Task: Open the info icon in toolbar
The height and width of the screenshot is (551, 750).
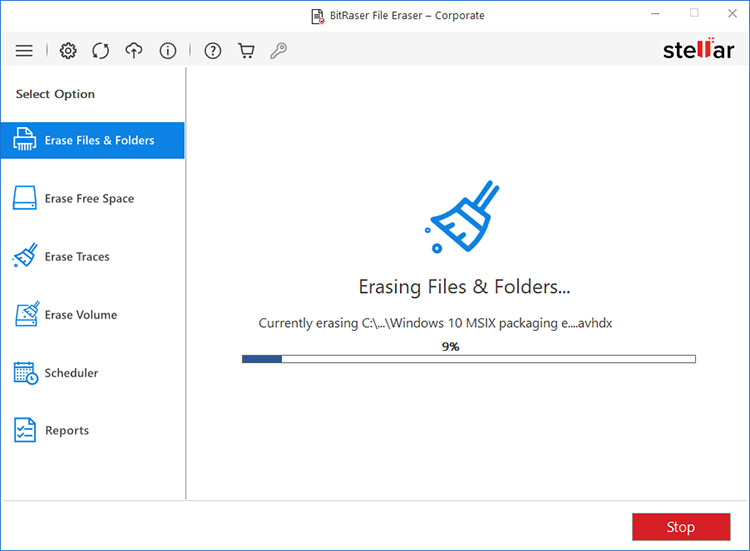Action: pos(167,50)
